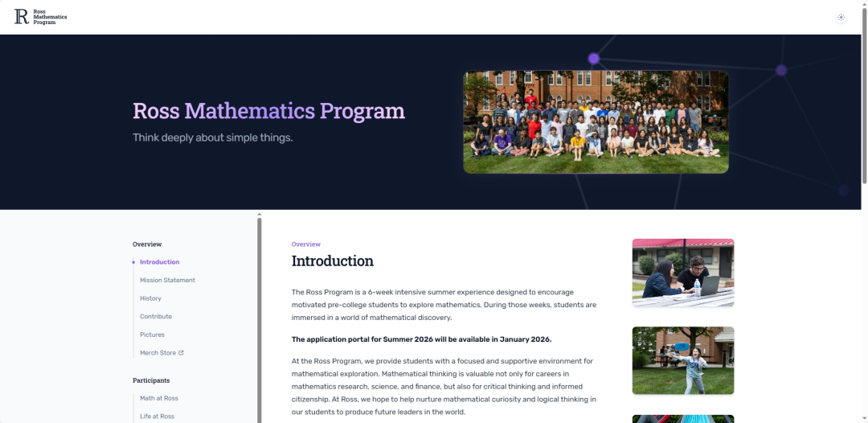Click the page scrollbar down arrow

[x=864, y=418]
